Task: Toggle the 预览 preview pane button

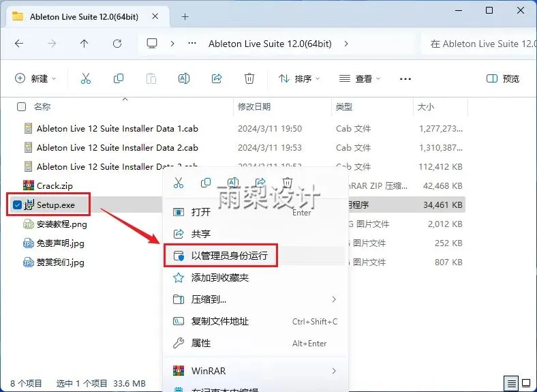Action: [x=503, y=78]
